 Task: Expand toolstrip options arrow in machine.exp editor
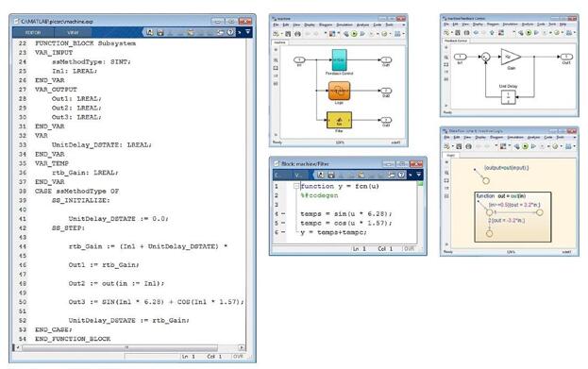(x=247, y=32)
